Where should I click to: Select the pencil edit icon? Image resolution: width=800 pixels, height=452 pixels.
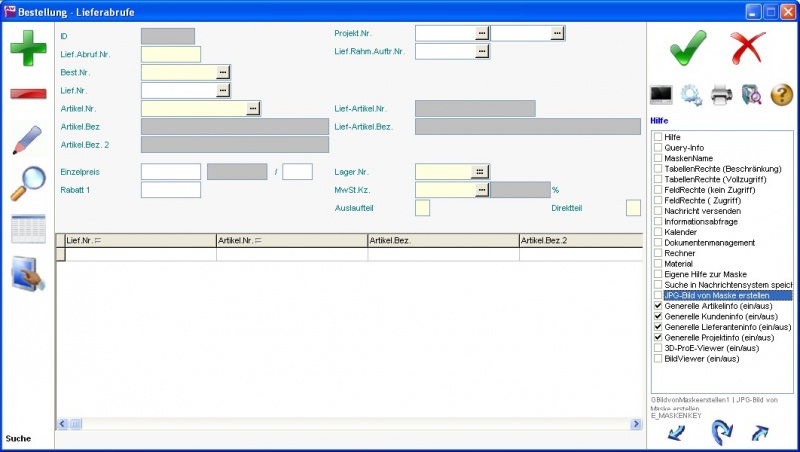[x=28, y=140]
